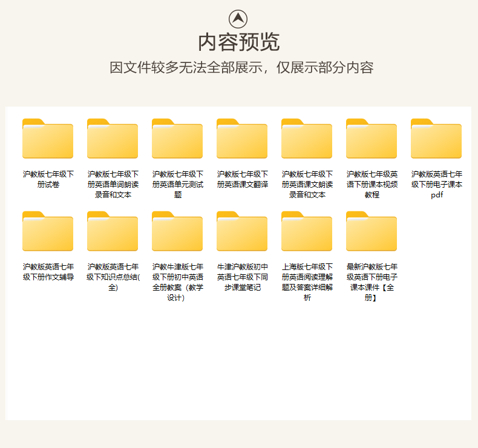Click the label 沪教版英语七年级下册电子课本pdf
Image resolution: width=478 pixels, height=448 pixels.
coord(436,185)
